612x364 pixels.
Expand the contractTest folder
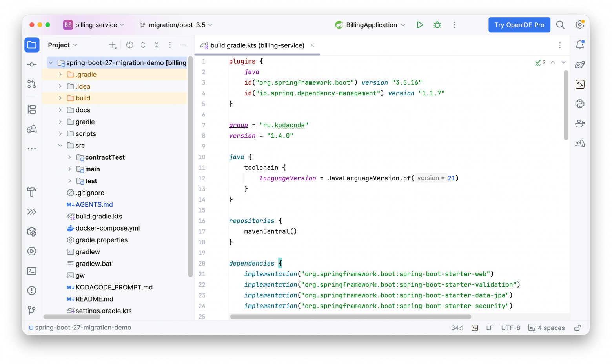pyautogui.click(x=69, y=157)
